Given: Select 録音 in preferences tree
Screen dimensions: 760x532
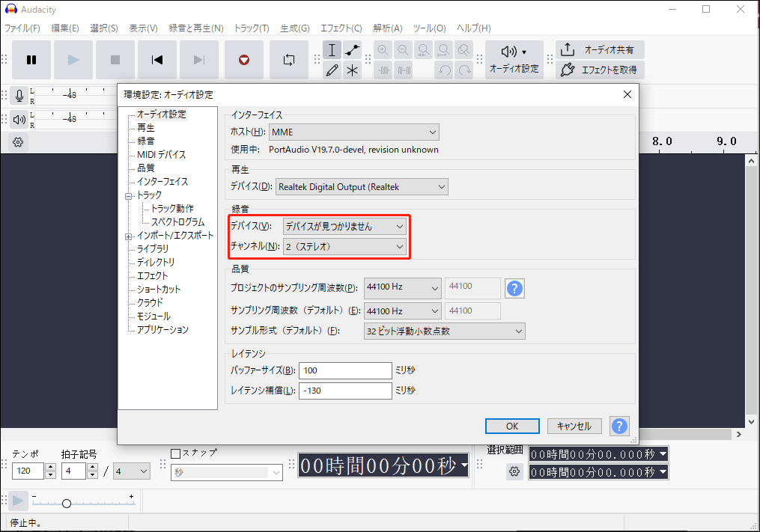Looking at the screenshot, I should tap(146, 141).
